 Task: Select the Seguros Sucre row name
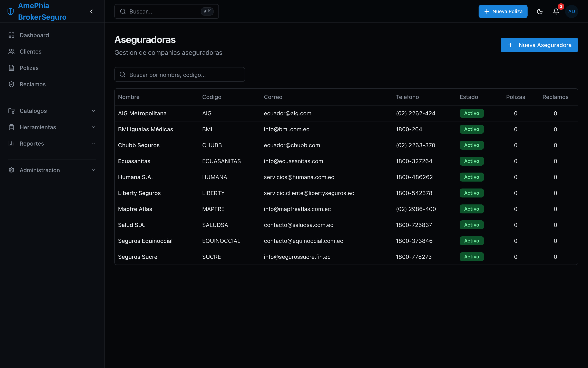[x=138, y=257]
